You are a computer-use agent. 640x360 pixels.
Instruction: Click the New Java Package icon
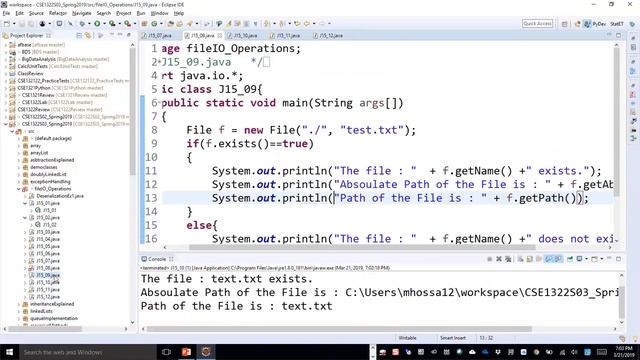point(144,24)
